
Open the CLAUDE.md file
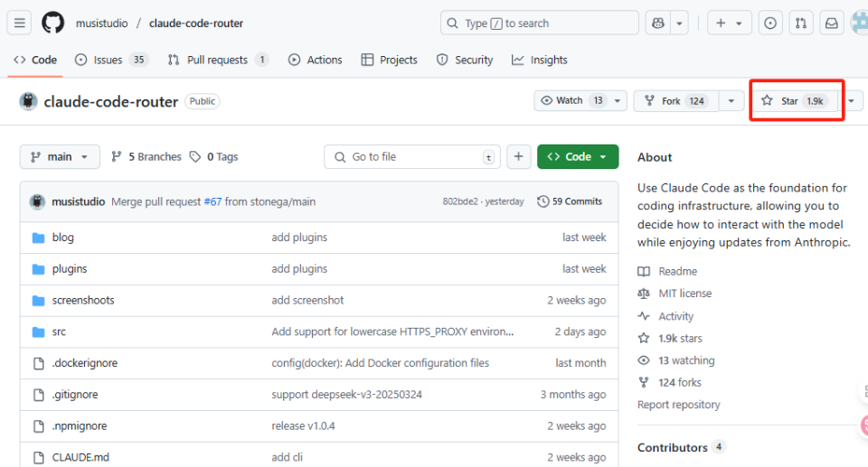pos(80,457)
